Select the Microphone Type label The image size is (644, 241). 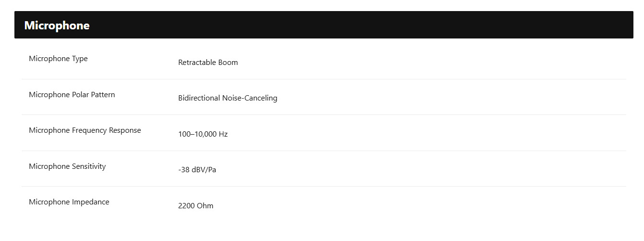tap(58, 59)
